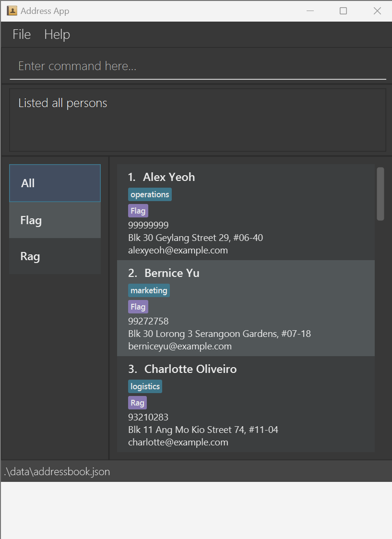This screenshot has width=392, height=539.
Task: Click the Rag tag under Charlotte Oliveiro
Action: pos(137,403)
